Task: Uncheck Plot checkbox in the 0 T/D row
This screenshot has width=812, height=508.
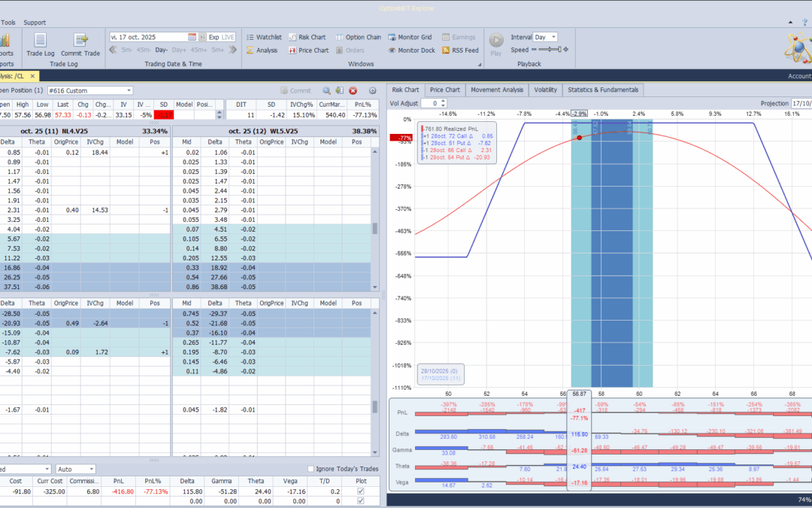Action: tap(360, 501)
